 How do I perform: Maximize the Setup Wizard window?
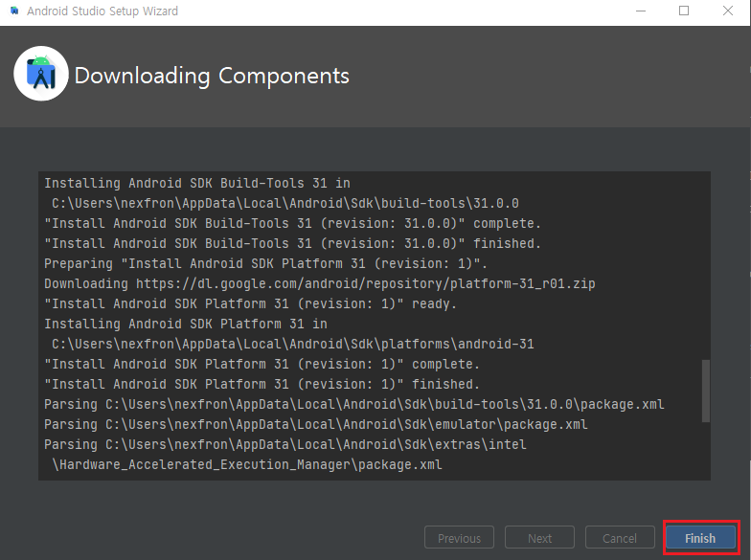(x=684, y=11)
